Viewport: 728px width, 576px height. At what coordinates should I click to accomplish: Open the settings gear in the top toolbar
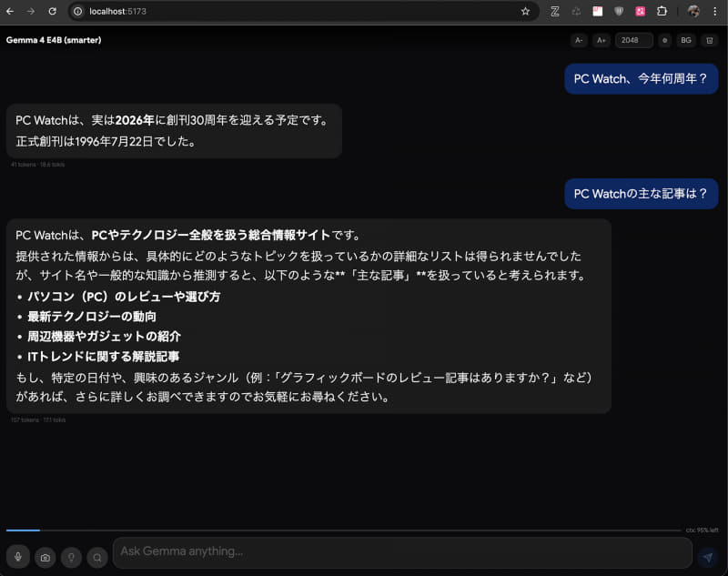(664, 40)
